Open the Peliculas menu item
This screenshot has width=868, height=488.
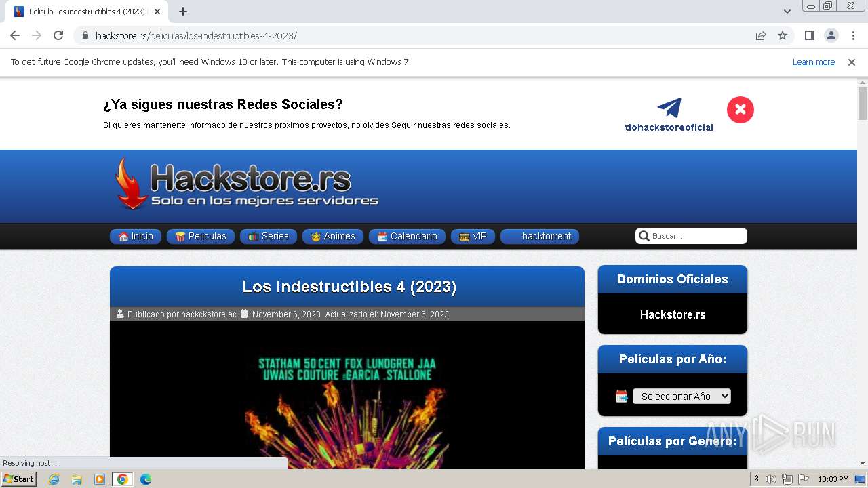click(201, 237)
